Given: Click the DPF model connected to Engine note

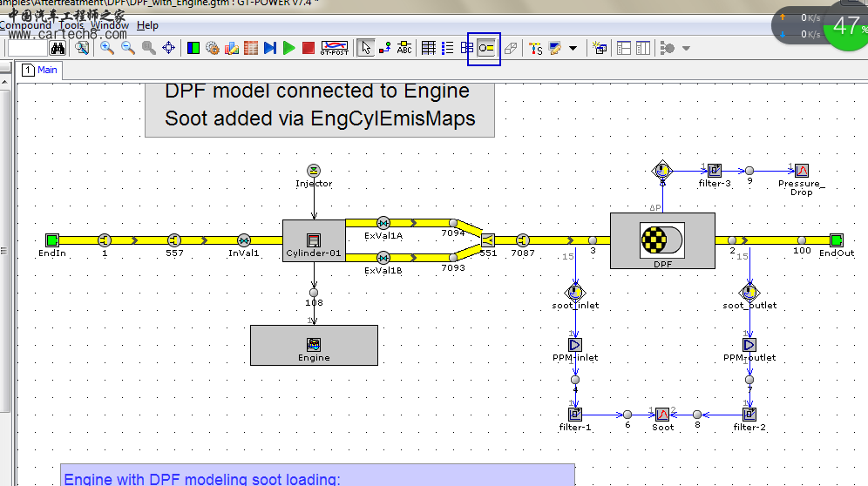Looking at the screenshot, I should pos(320,110).
